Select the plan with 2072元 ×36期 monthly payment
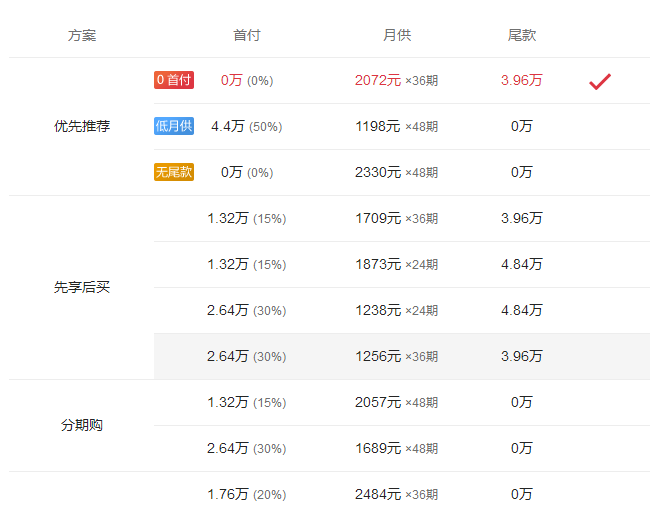 tap(396, 81)
